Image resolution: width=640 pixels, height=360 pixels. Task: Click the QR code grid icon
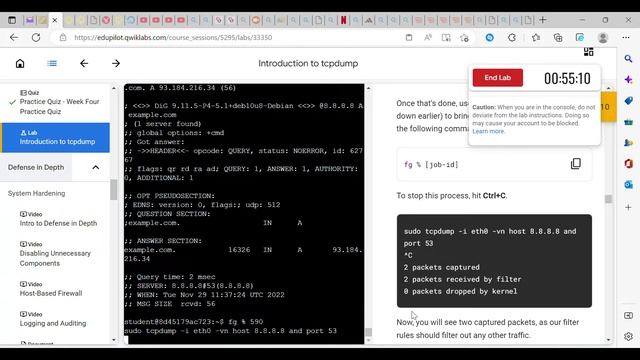pos(588,52)
